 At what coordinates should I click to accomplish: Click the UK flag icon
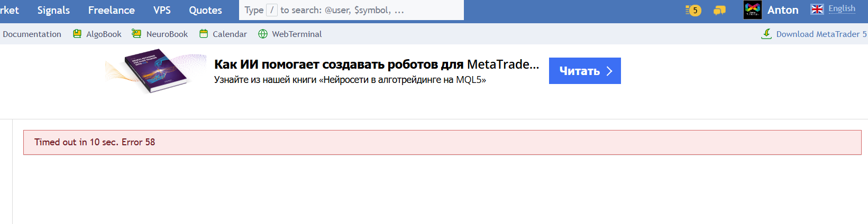[817, 9]
